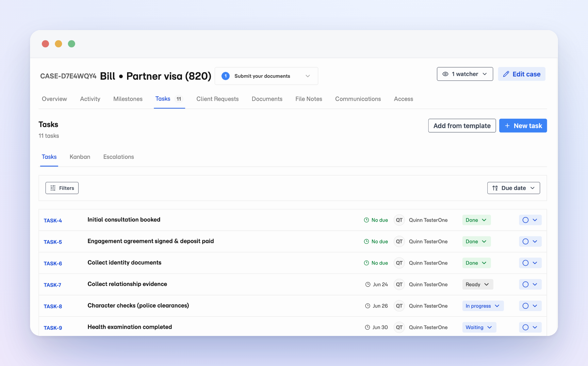Screen dimensions: 588x366
Task: Expand the 1 watcher dropdown
Action: pos(465,74)
